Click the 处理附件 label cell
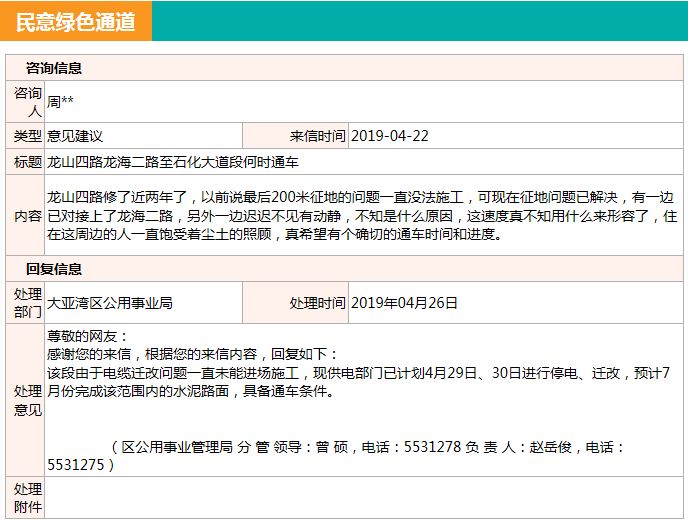The image size is (688, 520). click(26, 498)
